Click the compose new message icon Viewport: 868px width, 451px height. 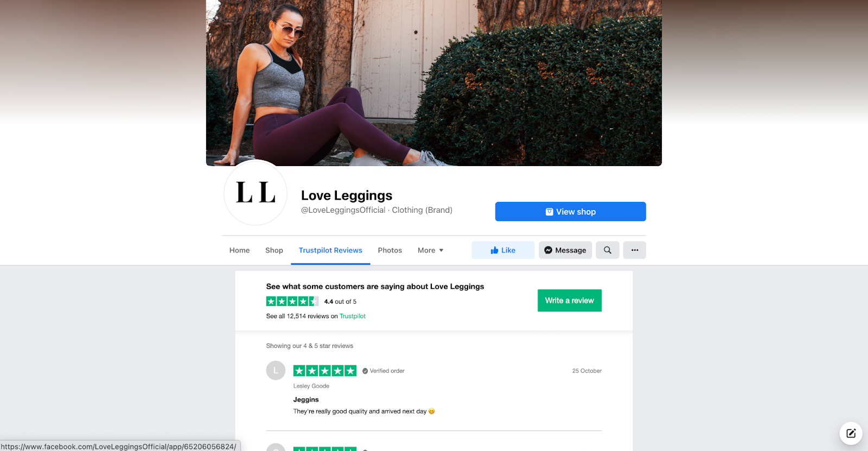click(851, 433)
